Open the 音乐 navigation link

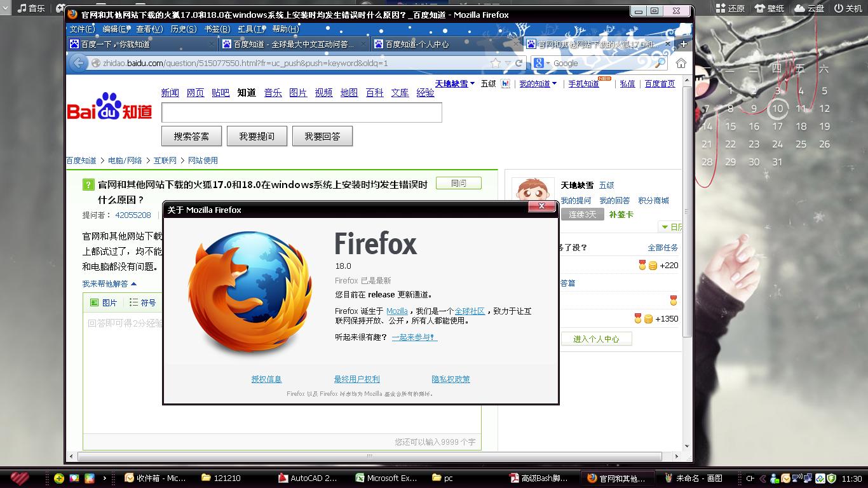tap(273, 93)
